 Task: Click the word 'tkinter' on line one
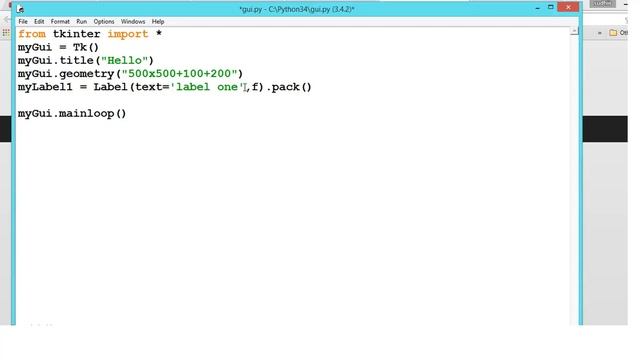coord(76,34)
